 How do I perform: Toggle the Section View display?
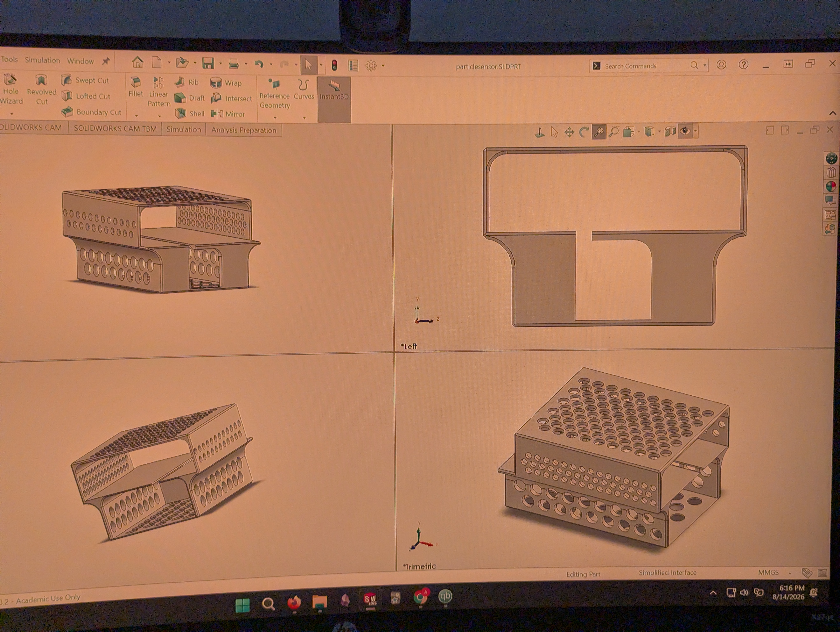pyautogui.click(x=670, y=132)
